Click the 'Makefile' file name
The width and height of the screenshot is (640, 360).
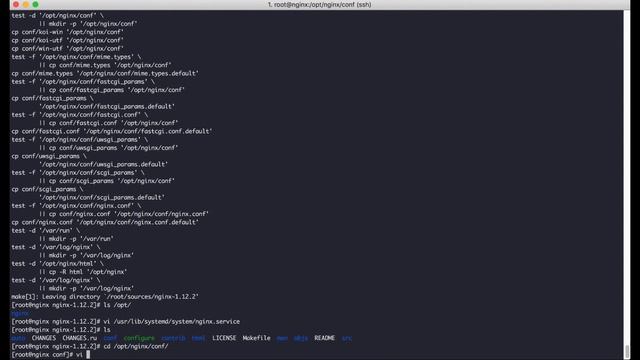(256, 338)
